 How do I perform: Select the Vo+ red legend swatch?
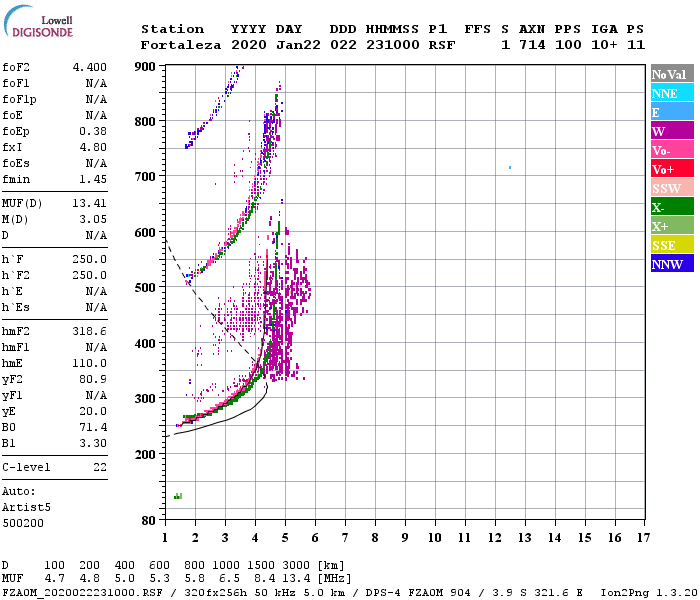click(x=672, y=169)
